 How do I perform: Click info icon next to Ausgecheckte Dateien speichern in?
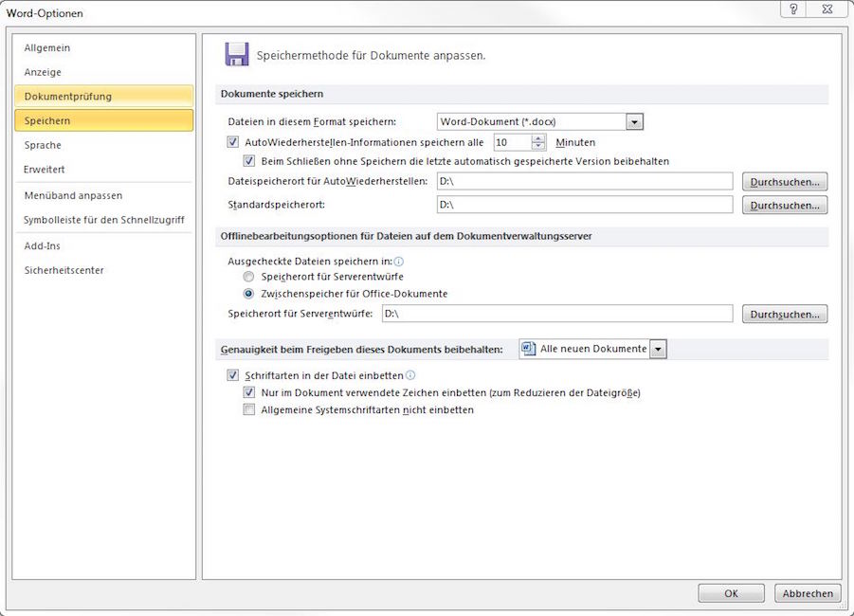click(x=399, y=262)
